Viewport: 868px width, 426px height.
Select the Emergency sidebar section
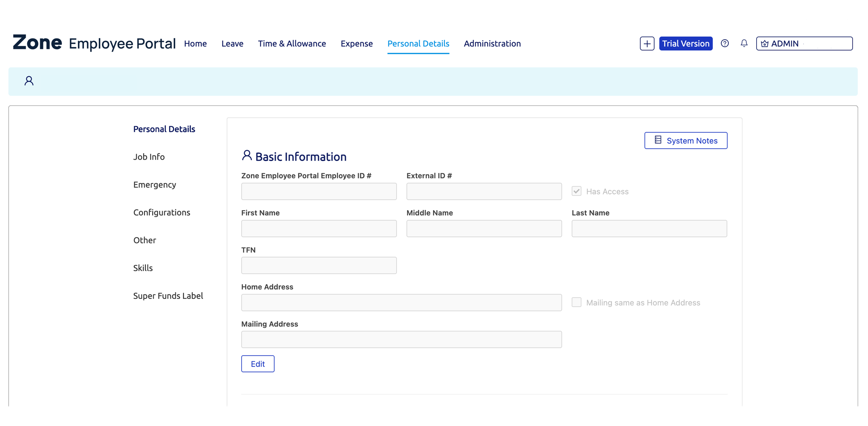(154, 185)
